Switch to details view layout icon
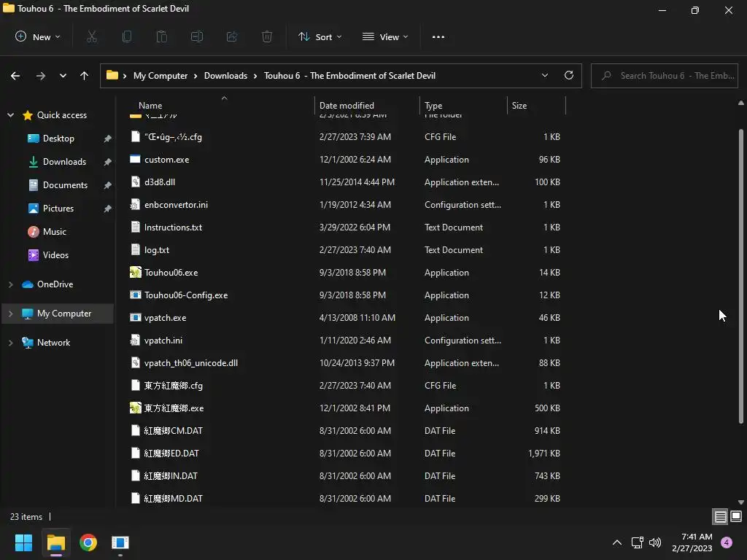 [720, 517]
